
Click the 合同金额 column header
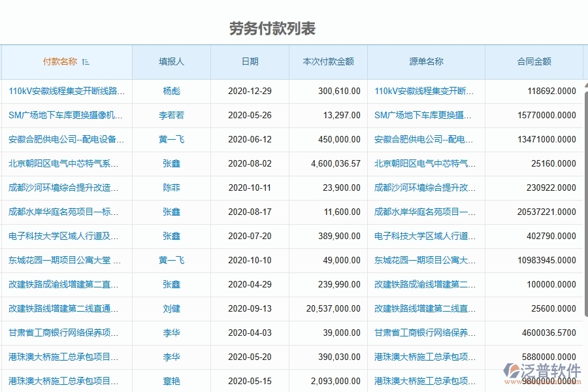click(536, 61)
